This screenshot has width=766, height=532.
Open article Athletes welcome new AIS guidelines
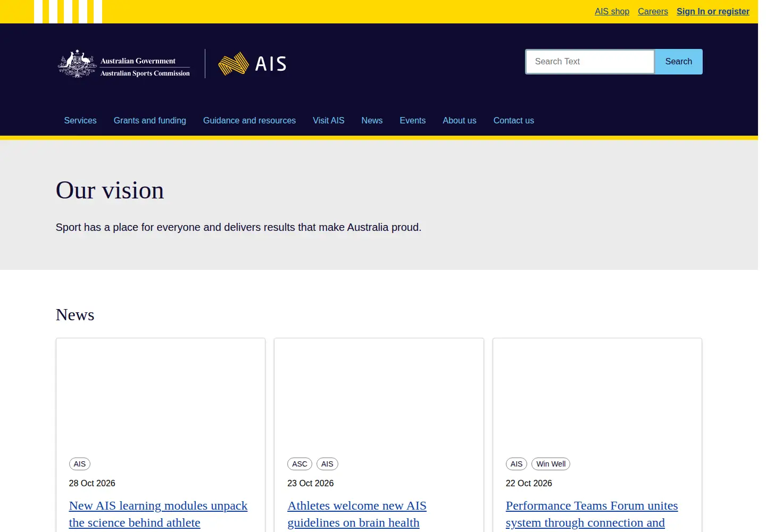pos(357,514)
